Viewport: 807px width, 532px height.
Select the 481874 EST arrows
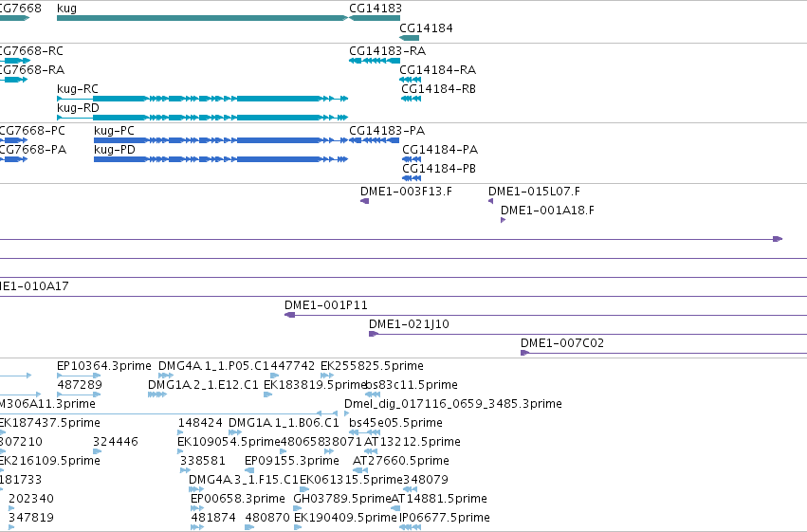click(x=197, y=527)
